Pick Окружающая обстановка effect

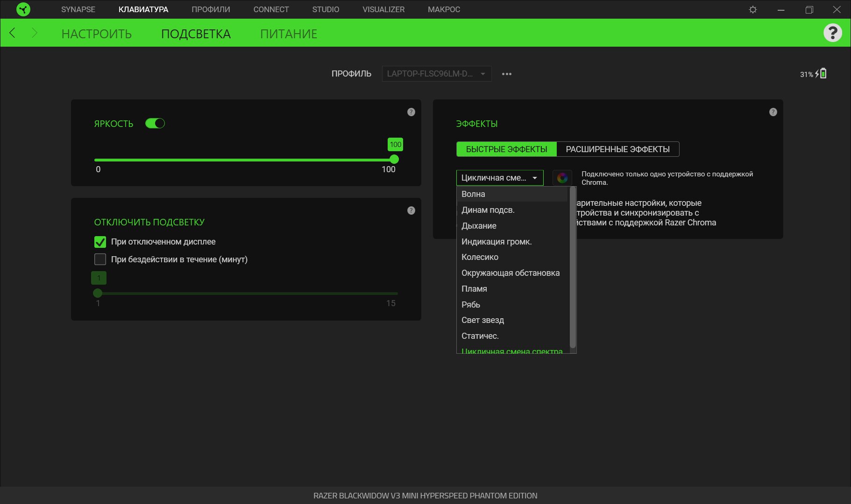(x=512, y=273)
